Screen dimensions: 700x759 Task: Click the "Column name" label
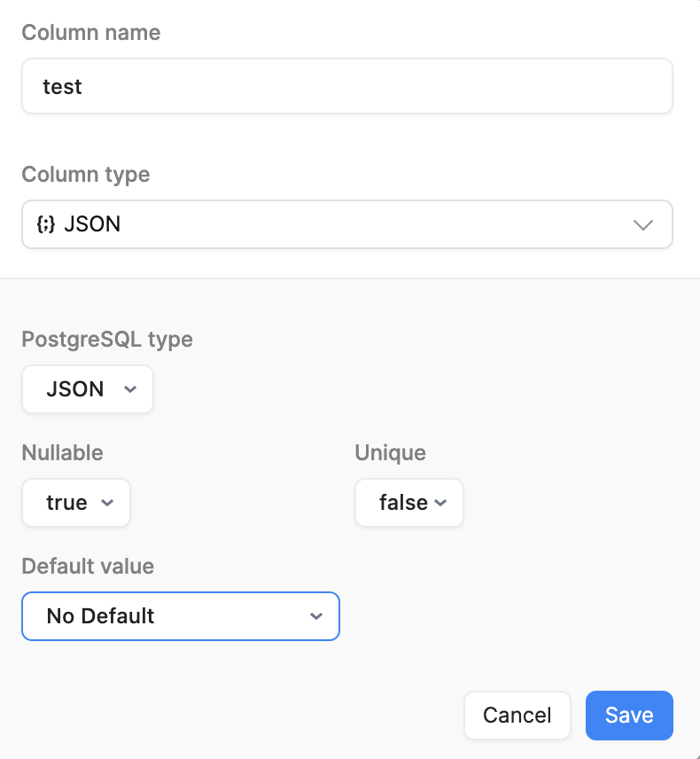(91, 33)
